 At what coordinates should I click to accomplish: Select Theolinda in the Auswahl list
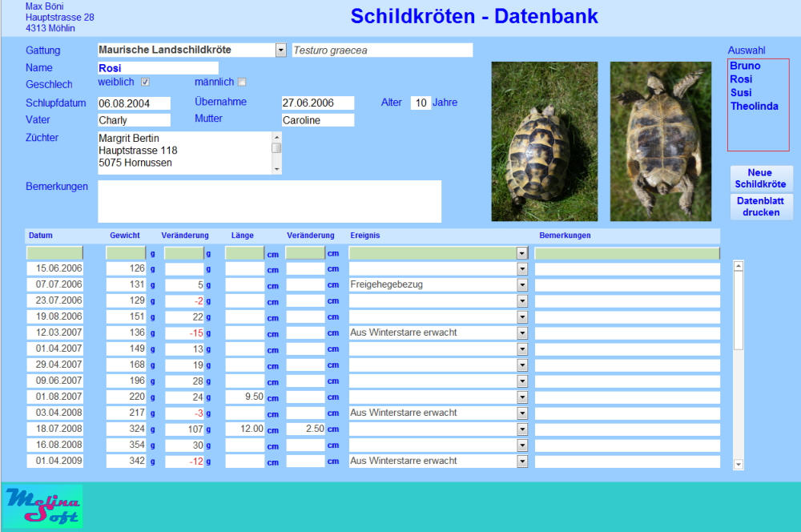point(754,106)
